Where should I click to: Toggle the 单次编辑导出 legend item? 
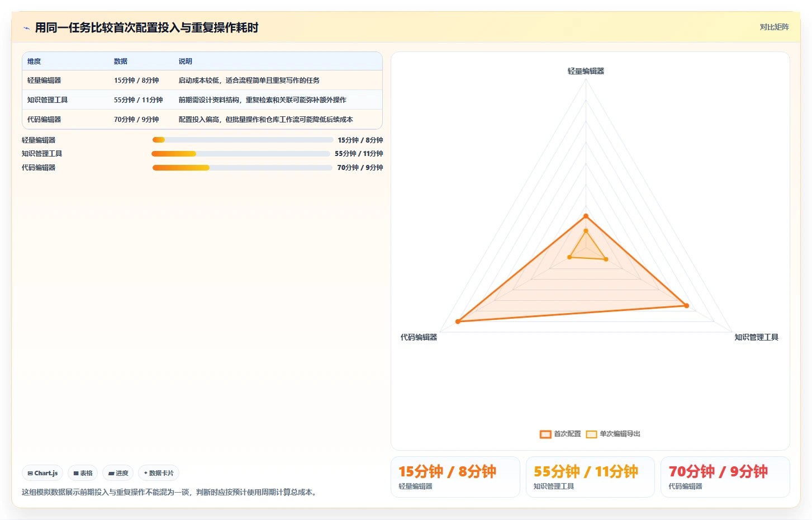click(x=613, y=434)
